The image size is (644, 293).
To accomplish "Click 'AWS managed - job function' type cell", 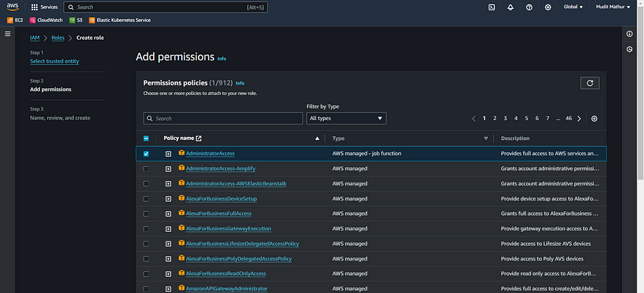I will pos(367,154).
